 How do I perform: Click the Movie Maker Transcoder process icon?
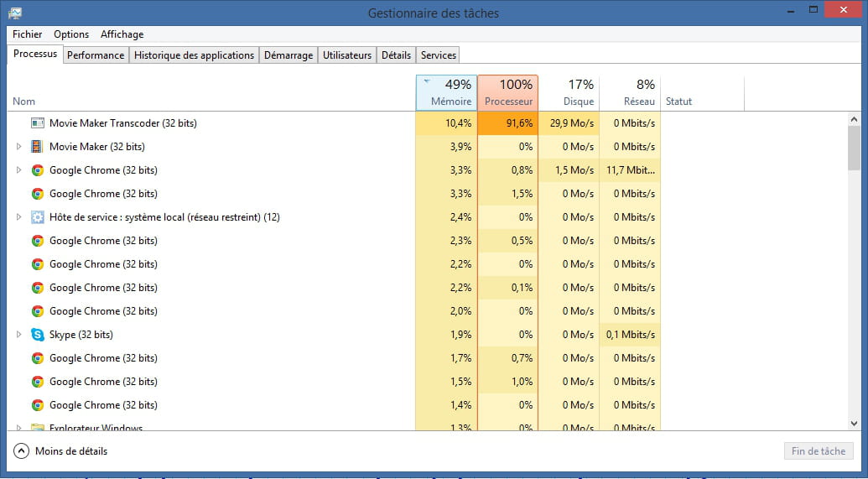(37, 123)
